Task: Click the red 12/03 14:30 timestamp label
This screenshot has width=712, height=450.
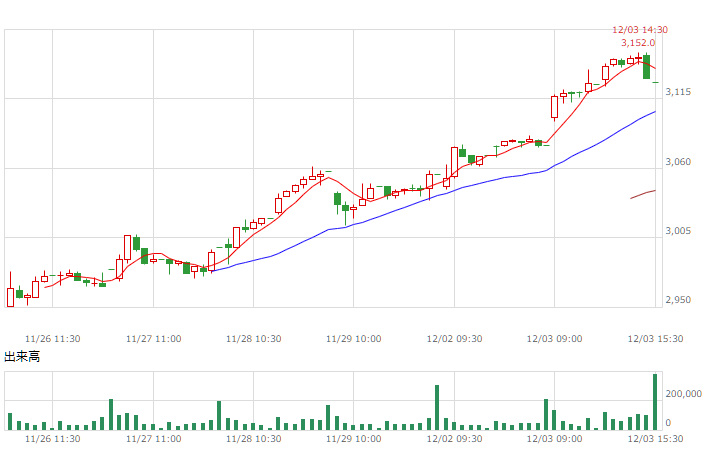Action: [x=640, y=30]
